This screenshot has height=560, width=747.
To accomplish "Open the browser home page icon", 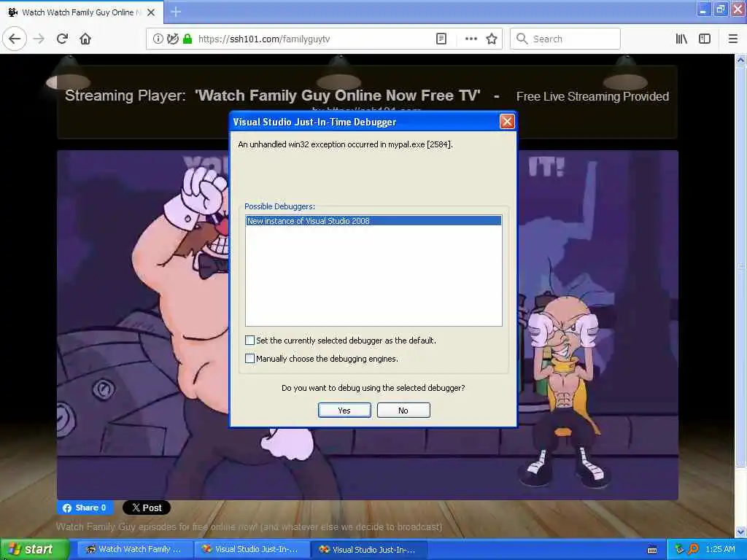I will coord(85,39).
